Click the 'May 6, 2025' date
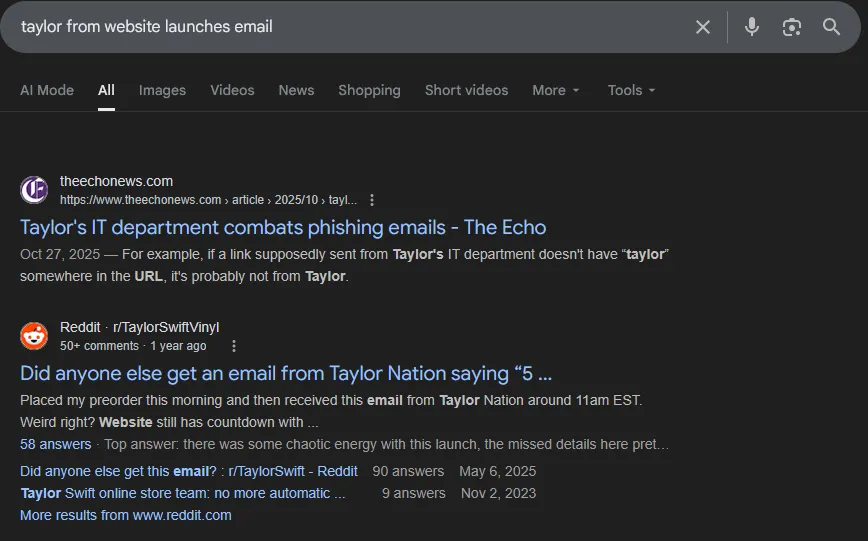868x541 pixels. point(498,471)
